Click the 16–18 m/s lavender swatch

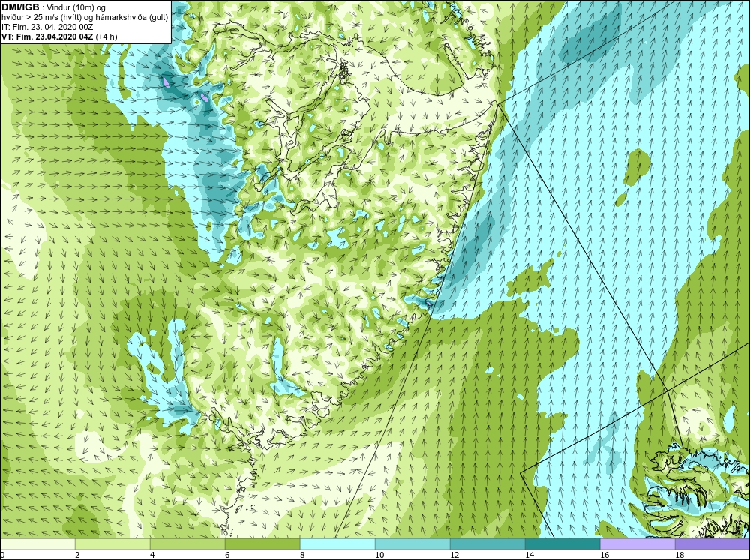click(x=637, y=544)
